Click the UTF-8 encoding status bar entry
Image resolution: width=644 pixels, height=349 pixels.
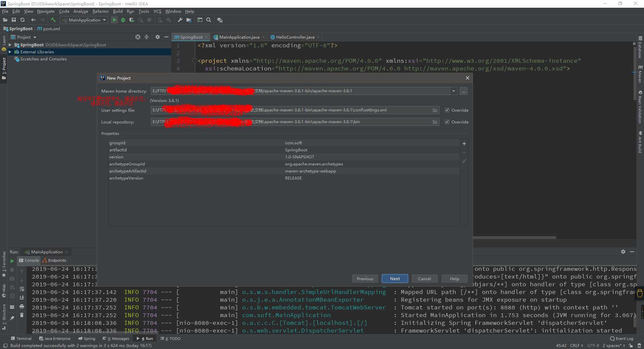point(593,345)
